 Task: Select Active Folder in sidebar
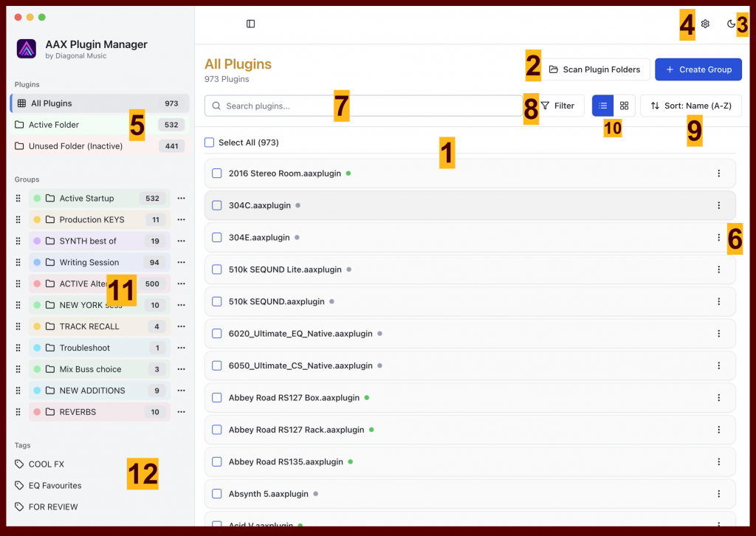(x=54, y=125)
